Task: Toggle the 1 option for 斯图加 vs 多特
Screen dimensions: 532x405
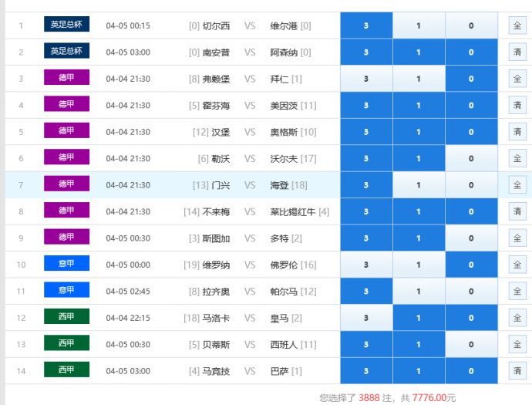Action: point(419,238)
